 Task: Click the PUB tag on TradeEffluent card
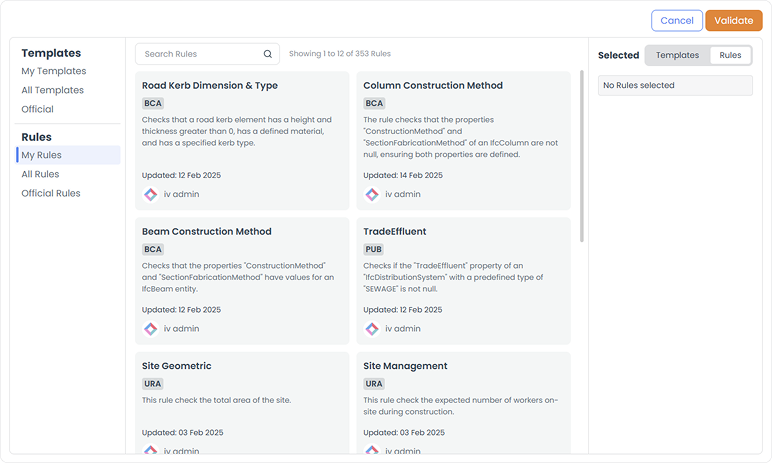click(x=374, y=249)
